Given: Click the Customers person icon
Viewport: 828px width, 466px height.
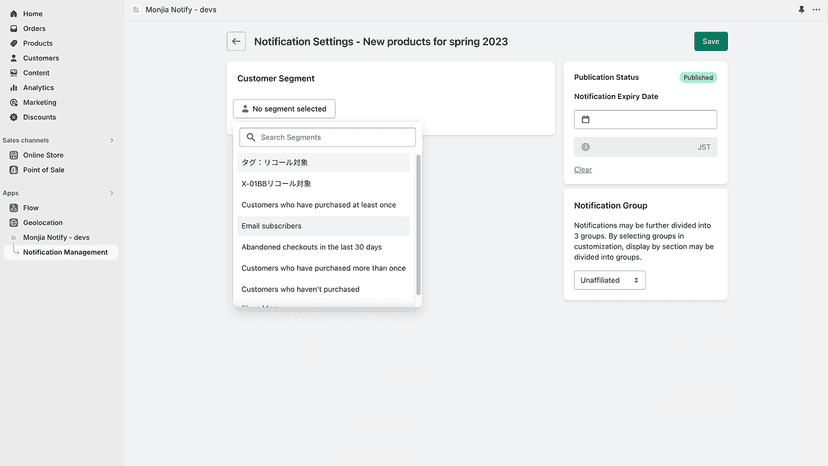Looking at the screenshot, I should [x=14, y=58].
